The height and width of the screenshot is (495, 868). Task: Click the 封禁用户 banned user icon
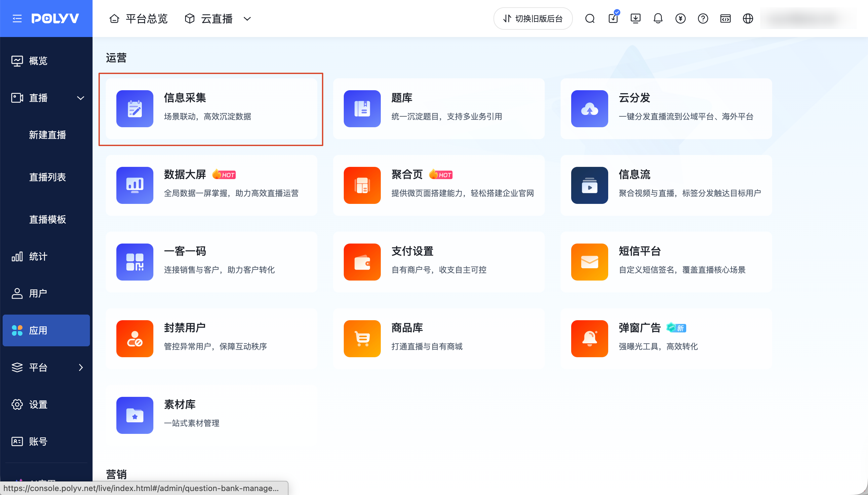(x=135, y=339)
